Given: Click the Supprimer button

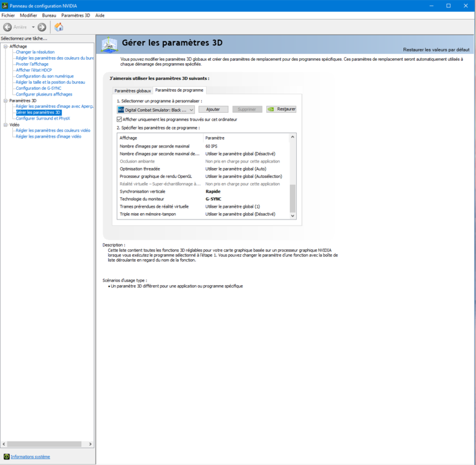Looking at the screenshot, I should tap(247, 110).
